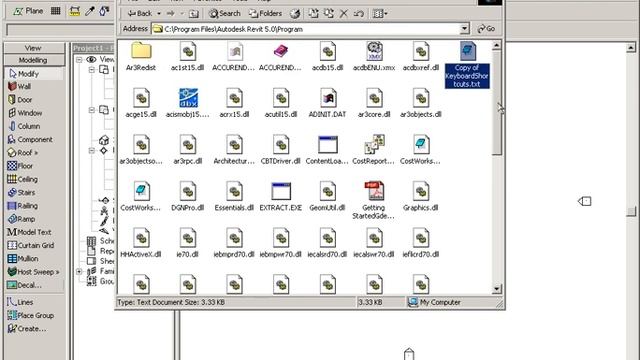
Task: Click the 'Type: Text Document Size: 3.33 KB' status text
Action: click(x=171, y=302)
